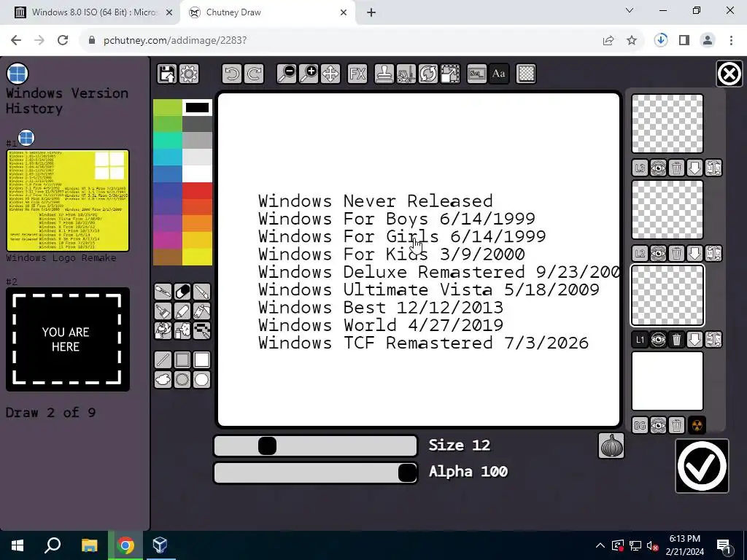This screenshot has width=747, height=560.
Task: Toggle the onion skin button
Action: [x=611, y=446]
